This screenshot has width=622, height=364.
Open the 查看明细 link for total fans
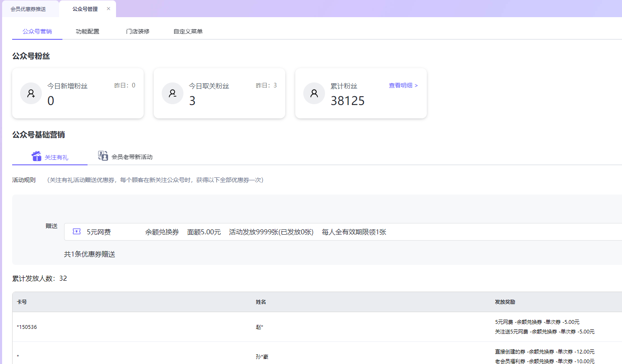tap(403, 85)
